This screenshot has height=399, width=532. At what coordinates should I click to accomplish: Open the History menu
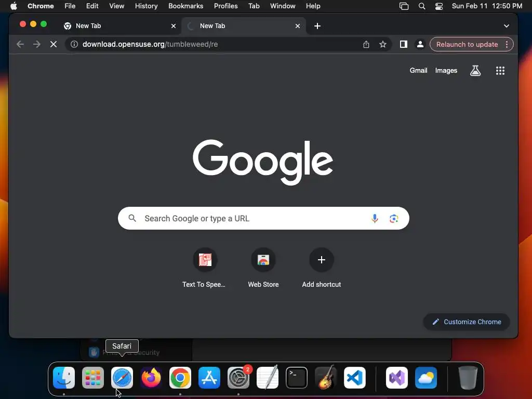coord(146,6)
